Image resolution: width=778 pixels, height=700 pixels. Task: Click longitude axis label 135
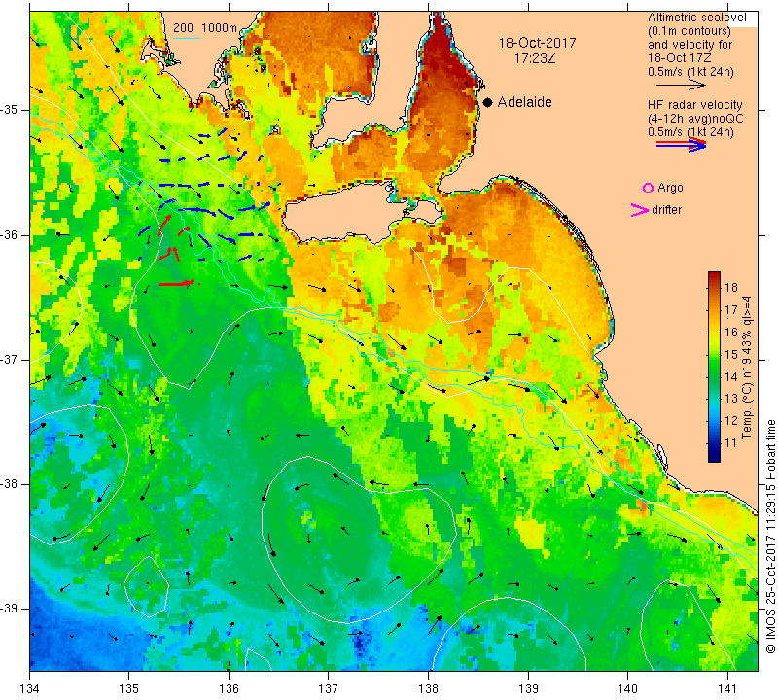click(129, 688)
